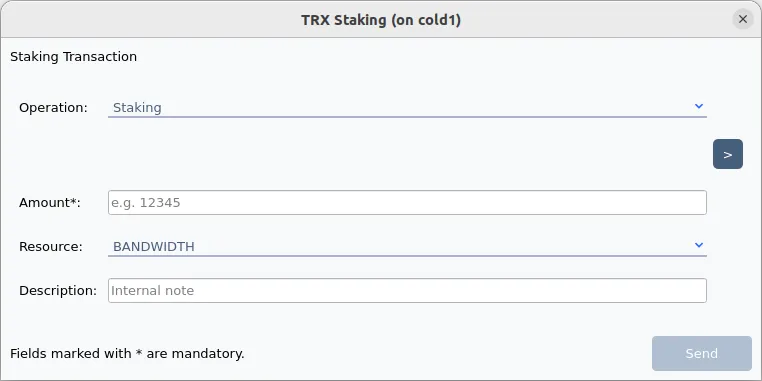The height and width of the screenshot is (381, 762).
Task: Click the 'Operation:' label
Action: [x=53, y=107]
